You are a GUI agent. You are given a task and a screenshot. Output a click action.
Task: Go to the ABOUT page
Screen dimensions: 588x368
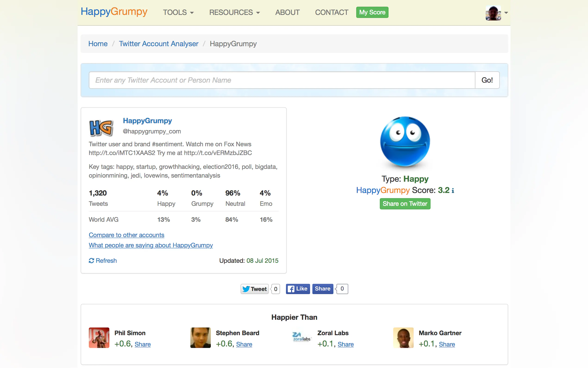click(x=287, y=12)
